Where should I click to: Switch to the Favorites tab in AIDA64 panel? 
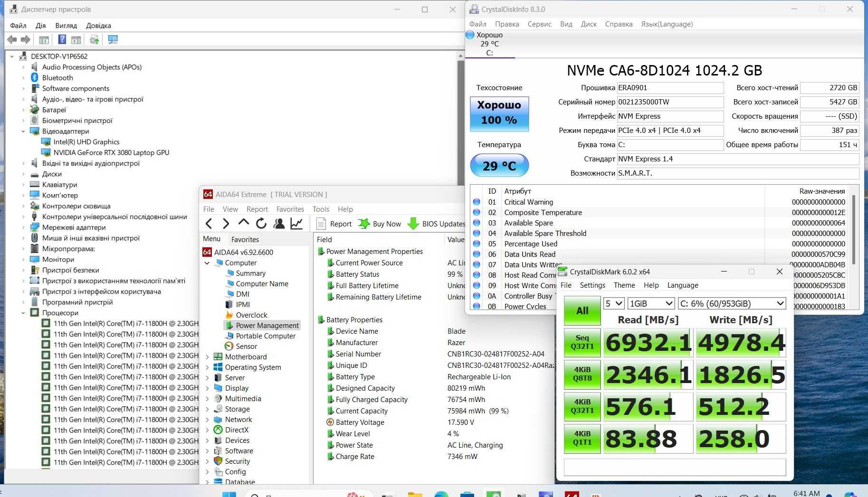(245, 239)
